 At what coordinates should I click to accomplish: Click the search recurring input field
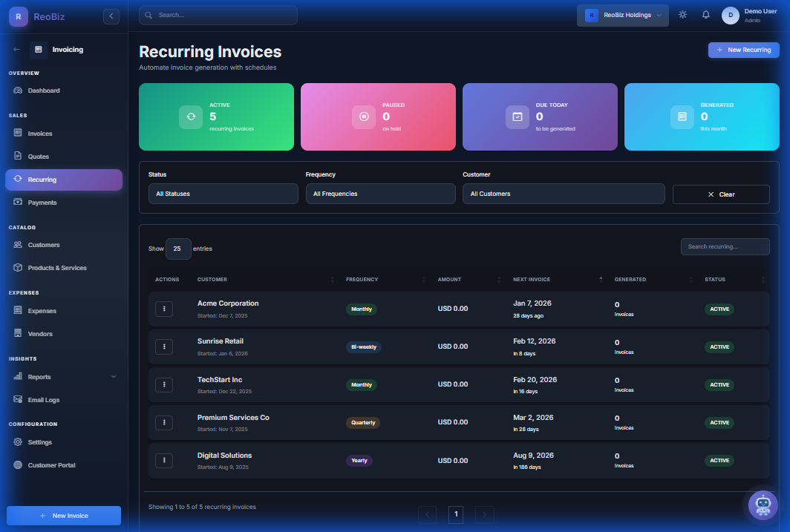click(x=725, y=246)
